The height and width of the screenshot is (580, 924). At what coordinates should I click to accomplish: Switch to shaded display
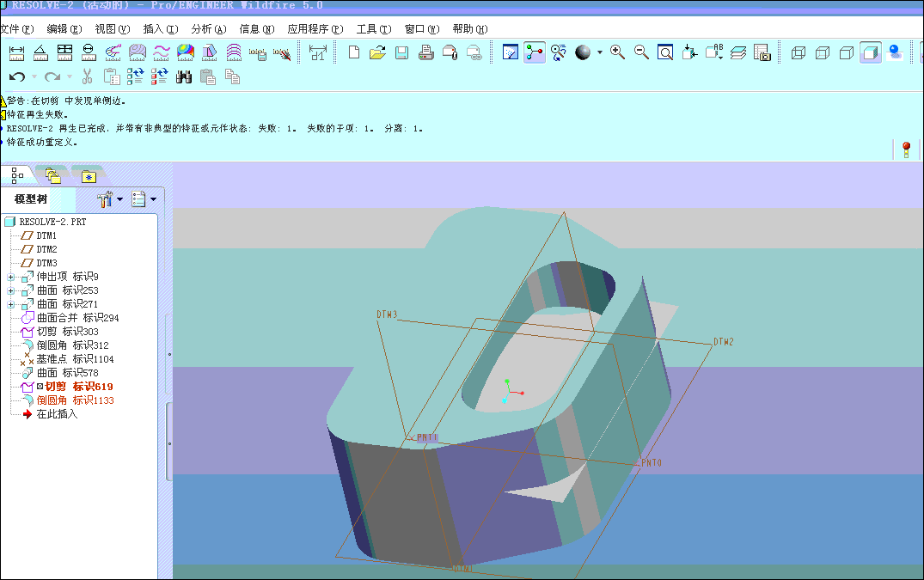[871, 53]
